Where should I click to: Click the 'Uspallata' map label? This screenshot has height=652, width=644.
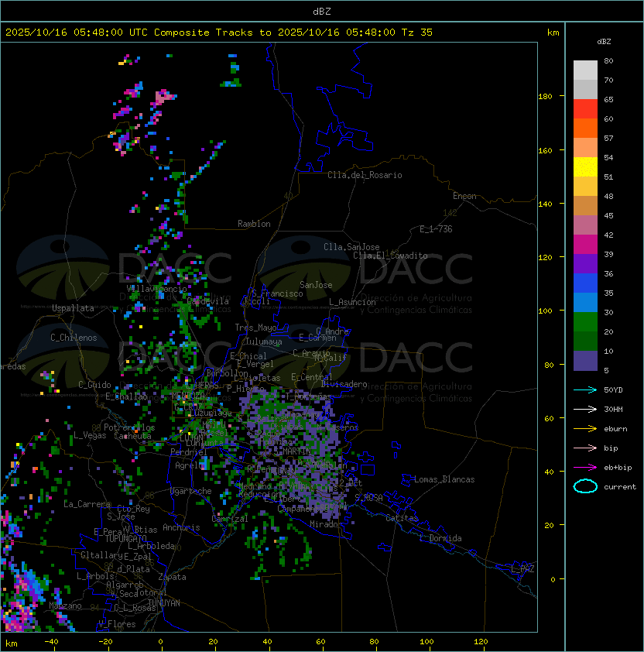click(x=73, y=308)
